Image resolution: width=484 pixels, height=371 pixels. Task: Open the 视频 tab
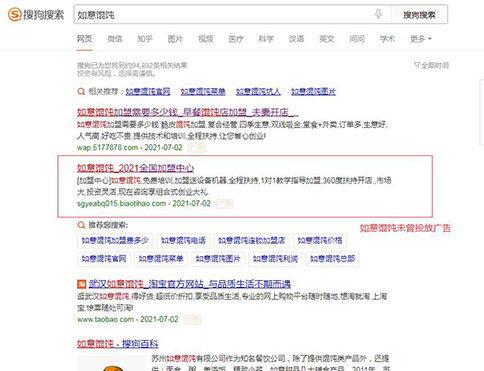pyautogui.click(x=205, y=39)
